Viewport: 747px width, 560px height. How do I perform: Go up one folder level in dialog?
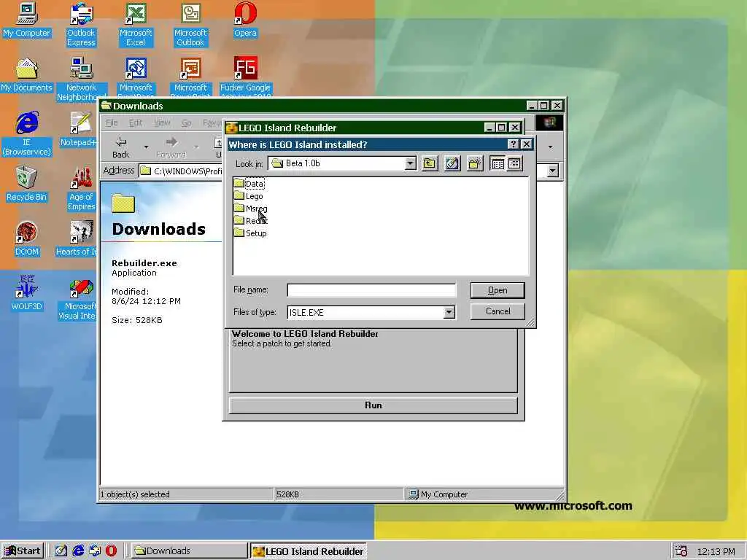click(x=429, y=164)
